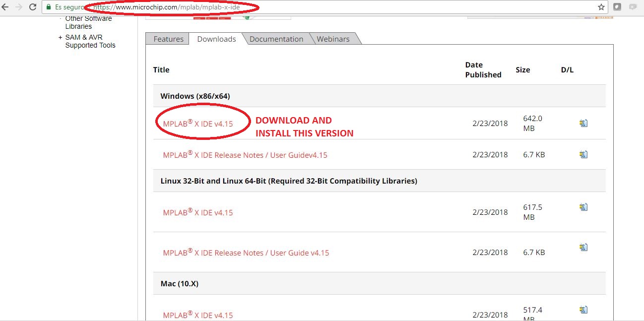Click the 617.5 MB size value

tap(532, 212)
